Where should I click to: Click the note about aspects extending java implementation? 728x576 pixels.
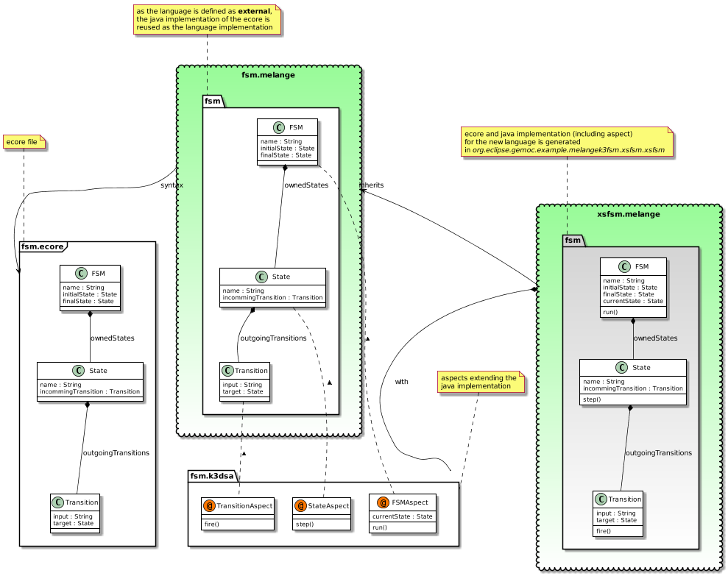[x=479, y=382]
